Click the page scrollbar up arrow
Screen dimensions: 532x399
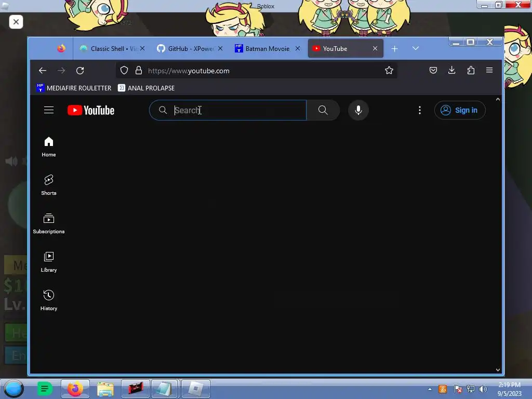498,99
